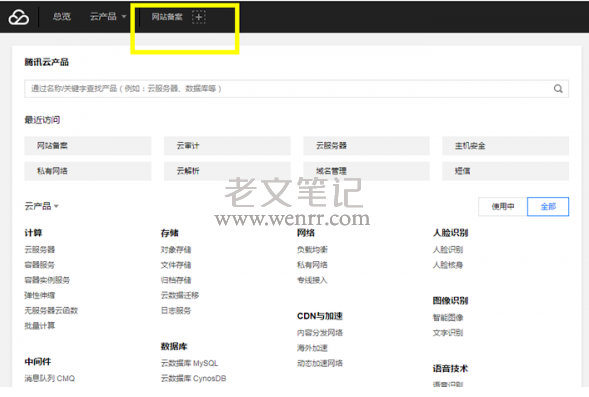Open 归档存储 link
Viewport: 589px width, 397px height.
pyautogui.click(x=176, y=280)
